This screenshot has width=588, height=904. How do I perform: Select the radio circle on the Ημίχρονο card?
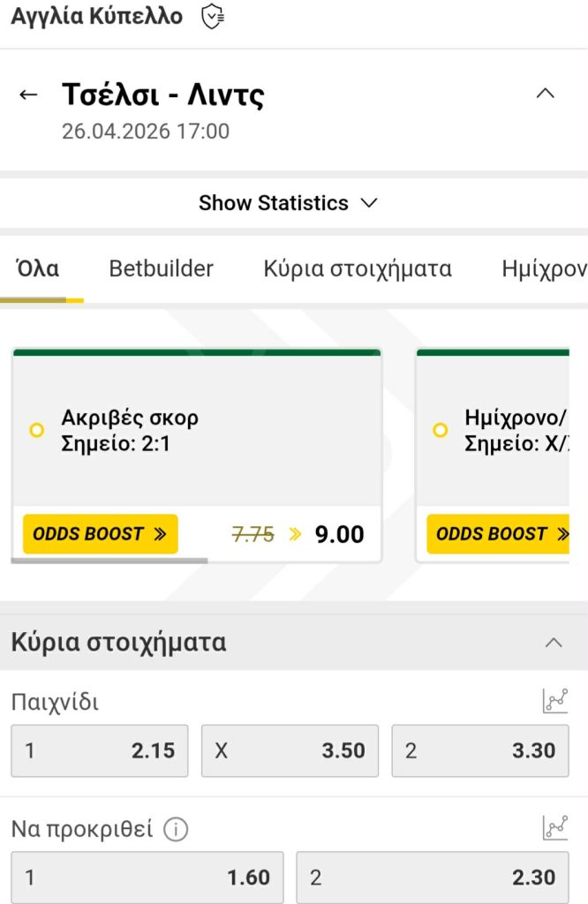pos(440,430)
